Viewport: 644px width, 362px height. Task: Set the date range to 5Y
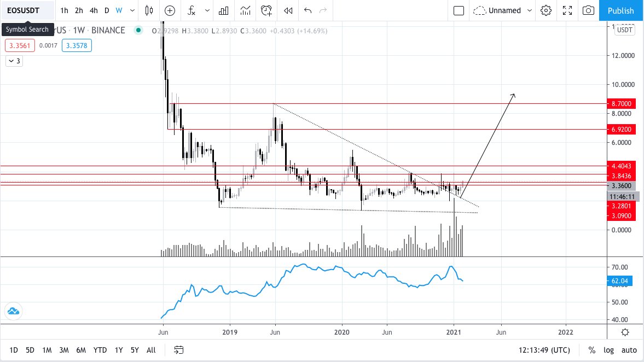(135, 350)
